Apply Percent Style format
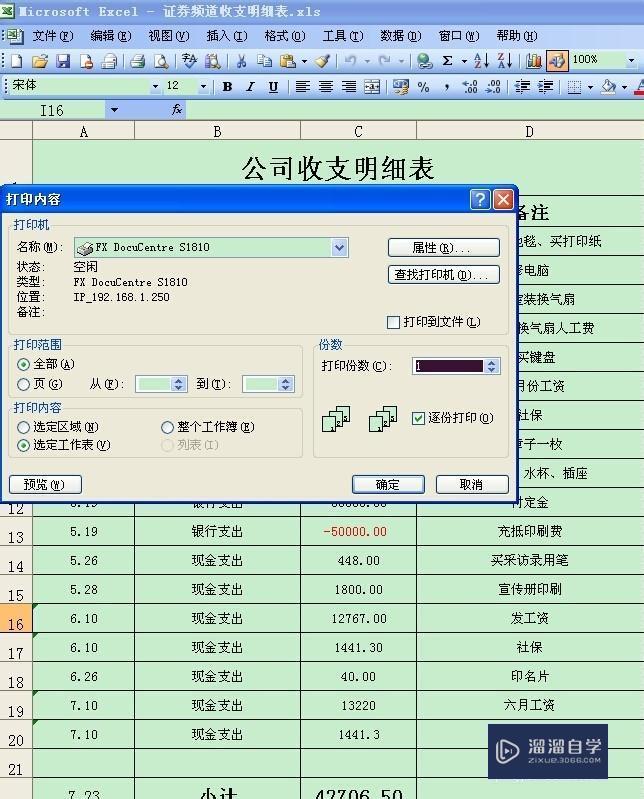Image resolution: width=644 pixels, height=799 pixels. tap(423, 87)
